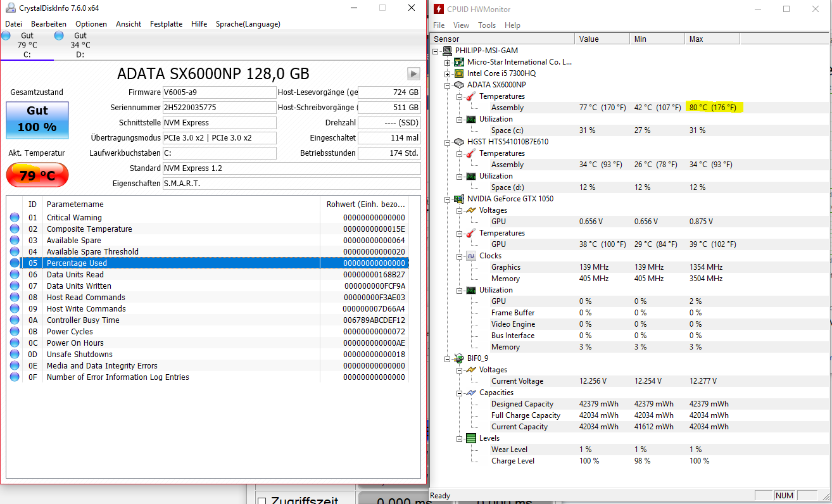Click the Sensor column header in HWMonitor
Viewport: 832px width, 504px height.
503,39
